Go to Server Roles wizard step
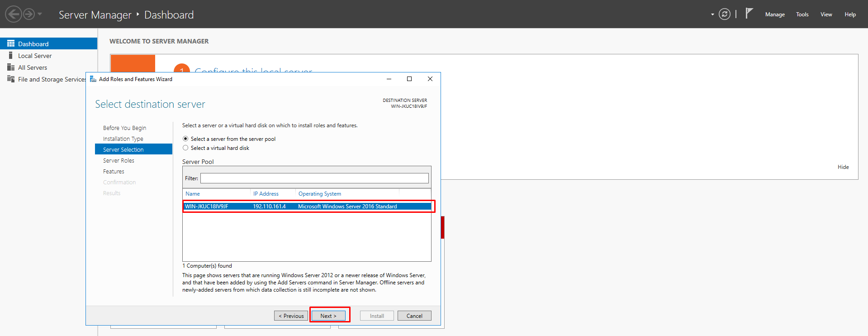This screenshot has width=868, height=336. pyautogui.click(x=119, y=160)
